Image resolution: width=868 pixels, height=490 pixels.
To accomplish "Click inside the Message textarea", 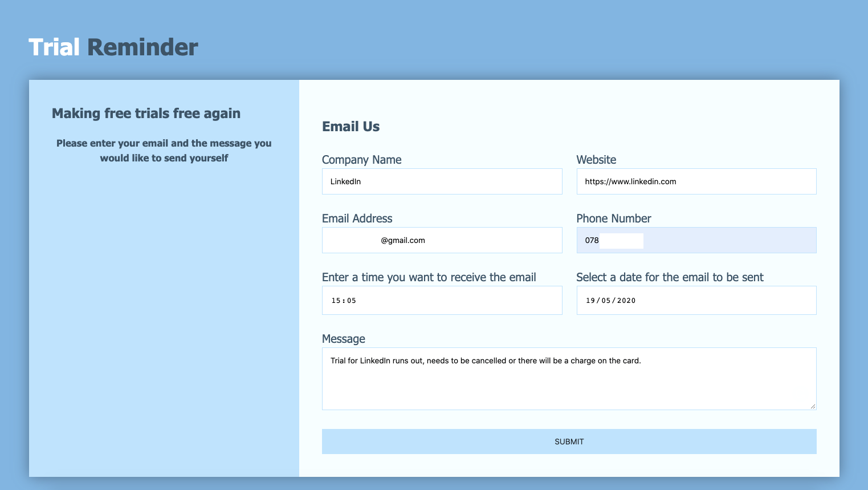I will click(569, 378).
